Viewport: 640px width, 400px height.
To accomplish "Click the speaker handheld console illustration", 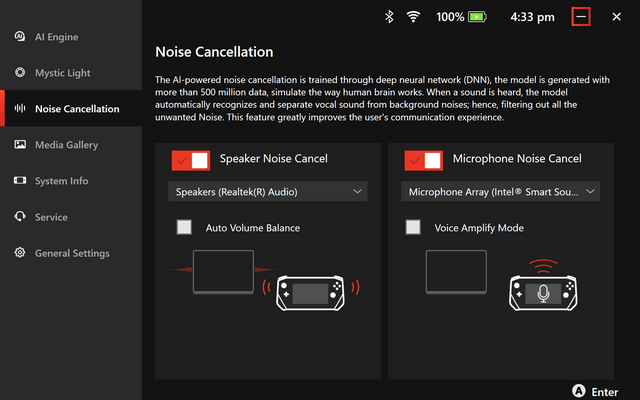I will click(x=310, y=292).
